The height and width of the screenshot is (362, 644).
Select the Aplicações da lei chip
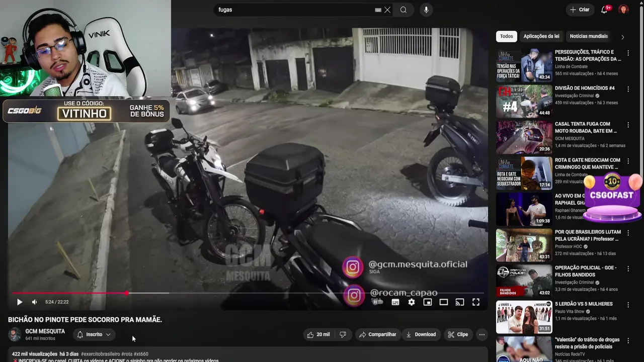tap(541, 36)
